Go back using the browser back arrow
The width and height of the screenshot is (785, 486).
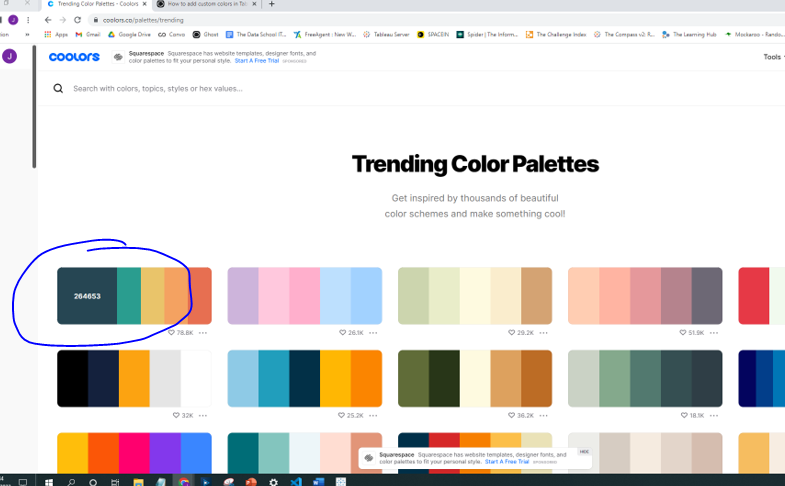[x=48, y=19]
